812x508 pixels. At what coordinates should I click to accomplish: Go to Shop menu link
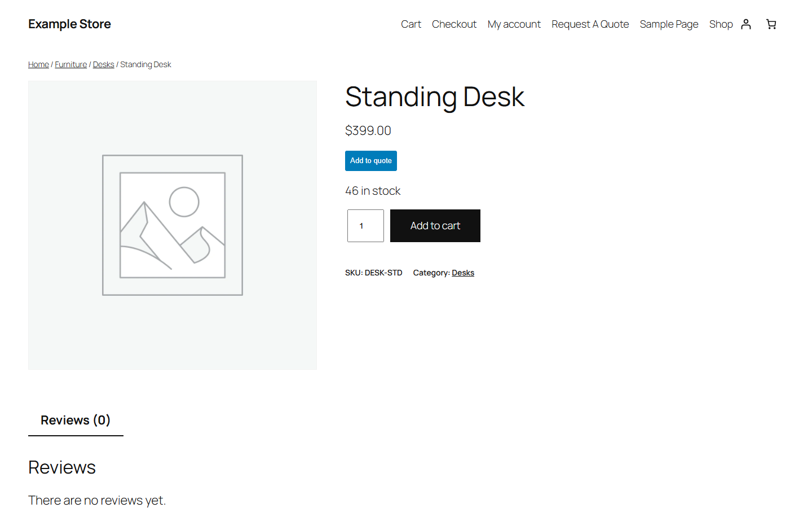click(x=721, y=24)
